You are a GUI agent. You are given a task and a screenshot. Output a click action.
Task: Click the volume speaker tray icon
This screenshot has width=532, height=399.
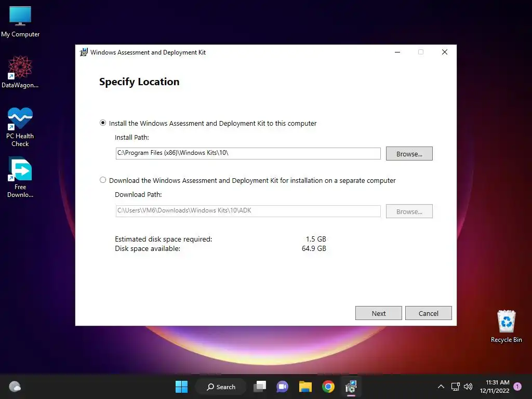coord(468,387)
